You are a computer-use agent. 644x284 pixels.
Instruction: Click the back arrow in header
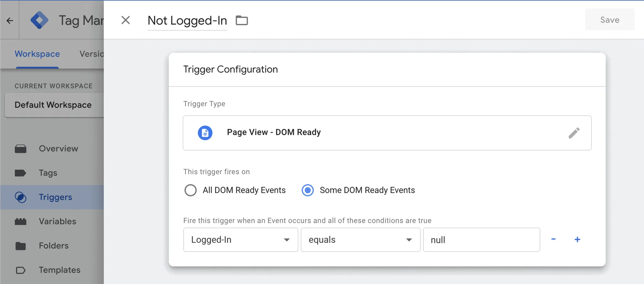click(x=10, y=20)
